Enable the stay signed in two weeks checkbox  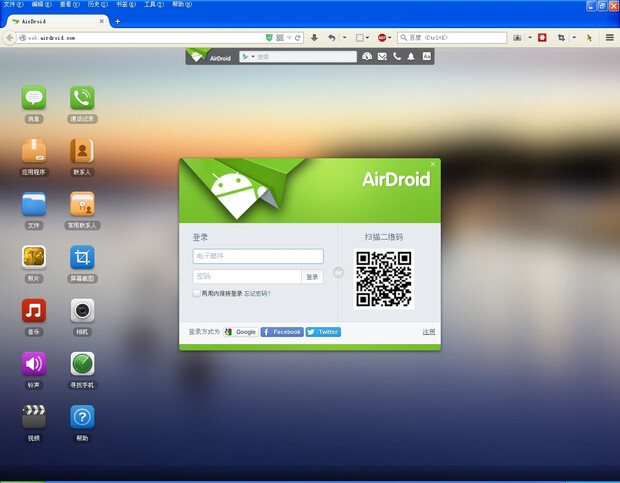click(x=197, y=294)
